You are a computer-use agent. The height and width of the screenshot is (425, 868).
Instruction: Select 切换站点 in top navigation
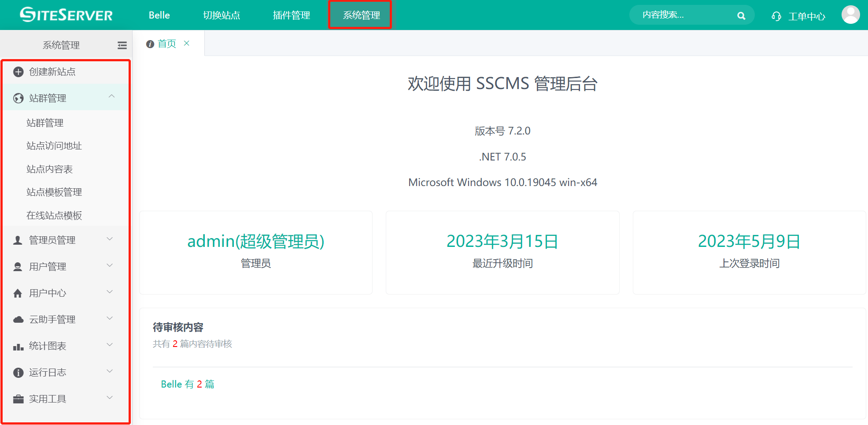[x=221, y=15]
